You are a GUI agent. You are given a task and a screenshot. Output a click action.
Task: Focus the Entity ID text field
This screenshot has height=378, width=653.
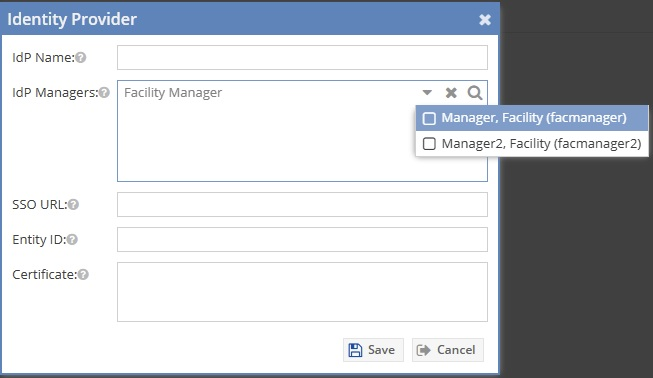click(302, 239)
